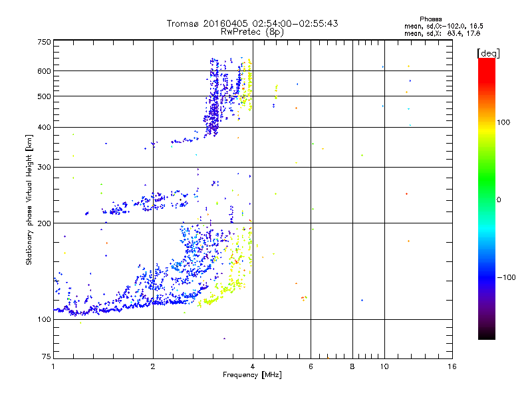Click the x-axis tick label '1'
The image size is (532, 399).
click(x=53, y=366)
